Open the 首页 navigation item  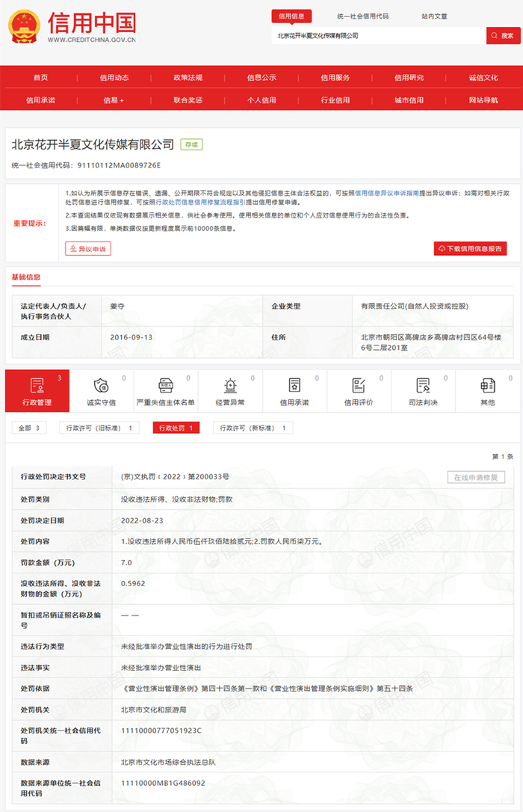[x=41, y=78]
